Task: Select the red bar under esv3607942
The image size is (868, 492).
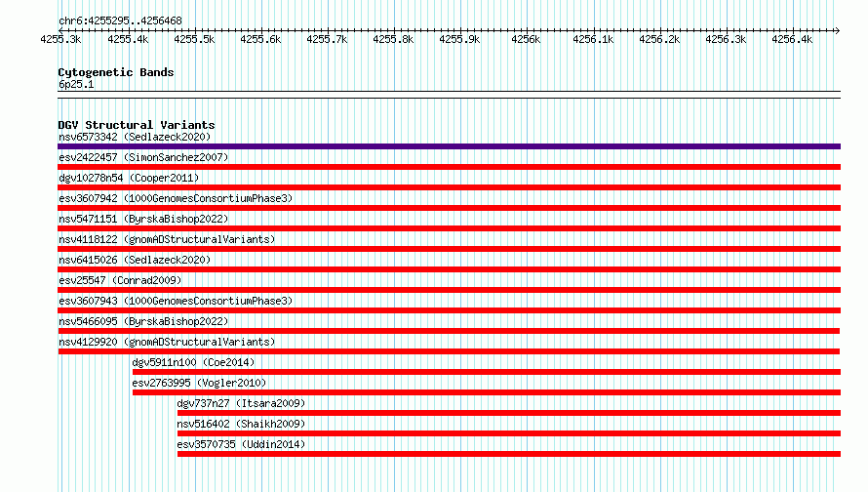Action: pos(449,208)
